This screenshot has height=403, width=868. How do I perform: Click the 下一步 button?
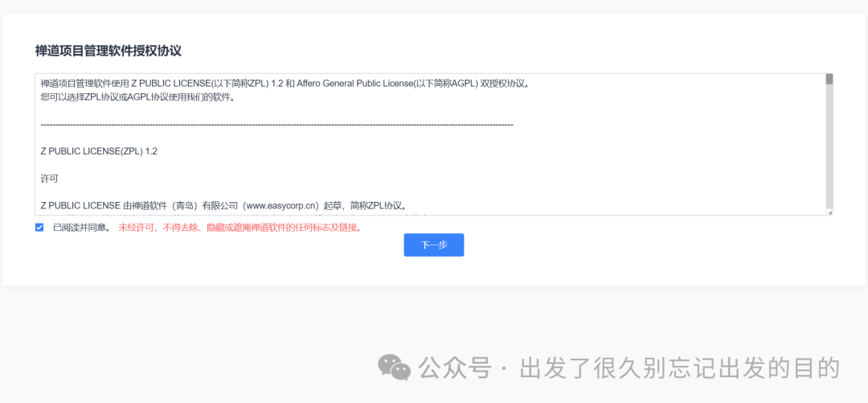[x=433, y=245]
